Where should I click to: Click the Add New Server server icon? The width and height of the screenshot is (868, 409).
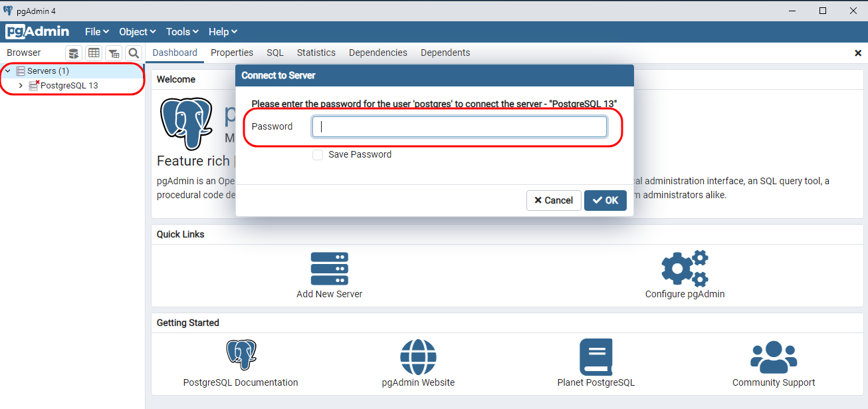pos(329,269)
